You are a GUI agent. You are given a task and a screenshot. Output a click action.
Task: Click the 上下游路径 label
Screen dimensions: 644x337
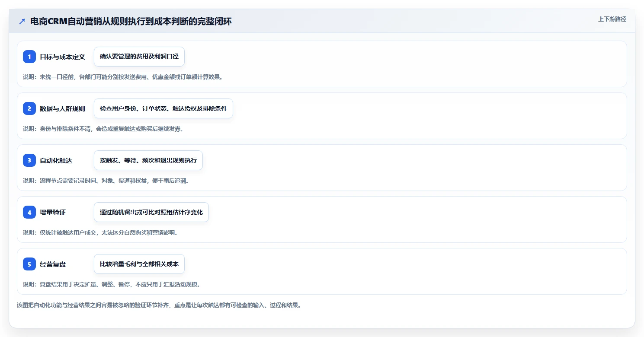tap(612, 19)
